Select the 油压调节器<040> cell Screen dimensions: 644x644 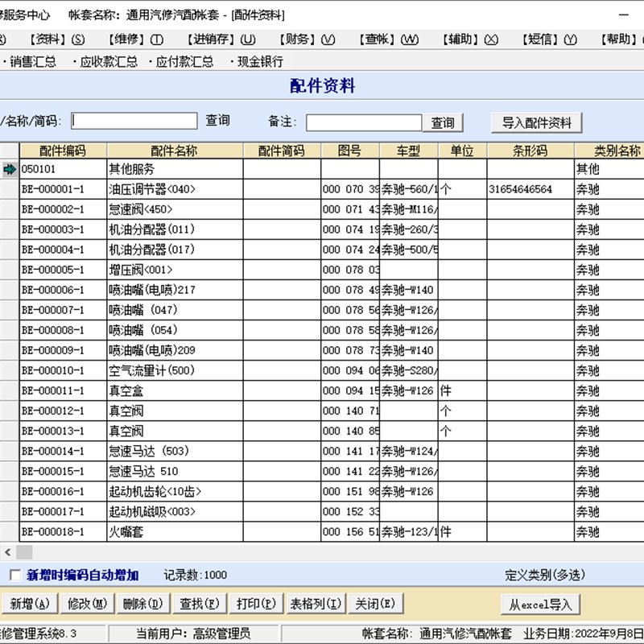[x=175, y=189]
